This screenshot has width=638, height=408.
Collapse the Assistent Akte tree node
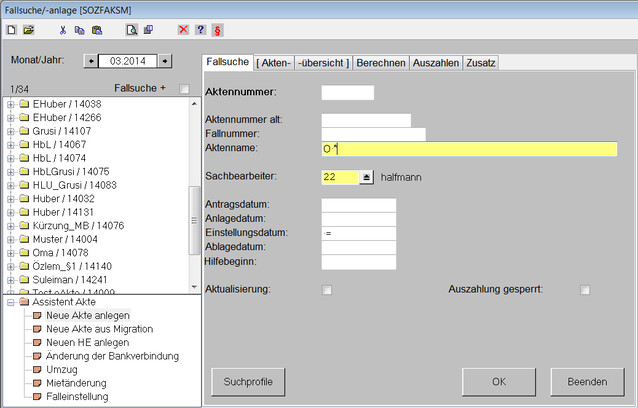tap(10, 302)
